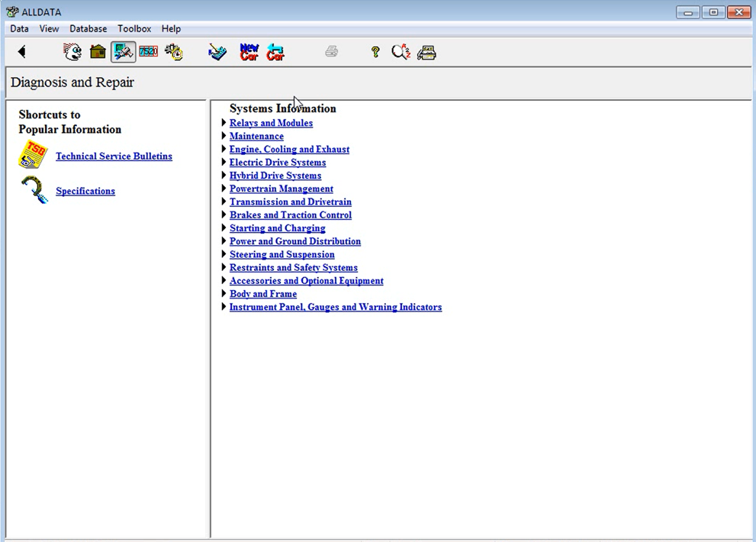
Task: Click the 'Systems Information' heading text
Action: pos(282,108)
